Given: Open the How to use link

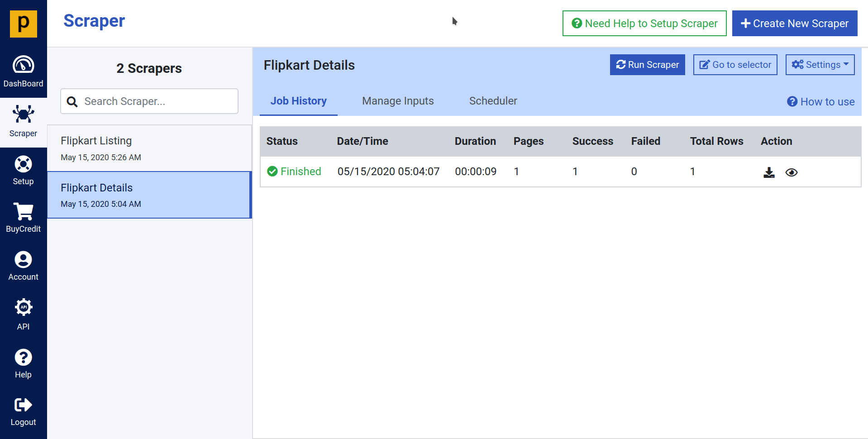Looking at the screenshot, I should click(x=821, y=102).
